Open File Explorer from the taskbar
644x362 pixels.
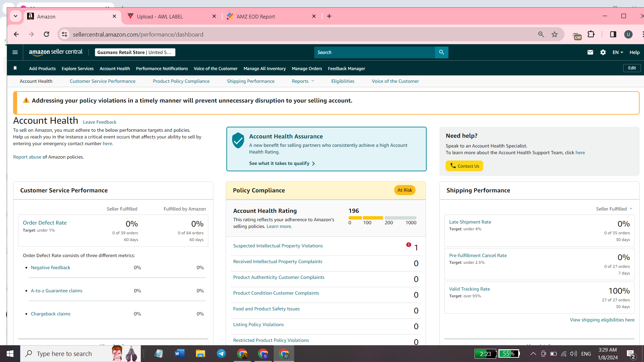pyautogui.click(x=201, y=354)
